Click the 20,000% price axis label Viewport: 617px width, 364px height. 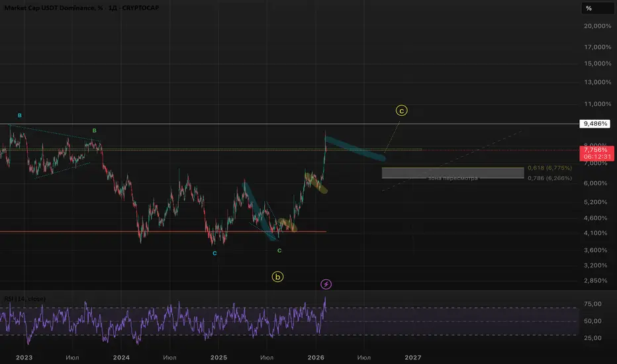coord(597,26)
